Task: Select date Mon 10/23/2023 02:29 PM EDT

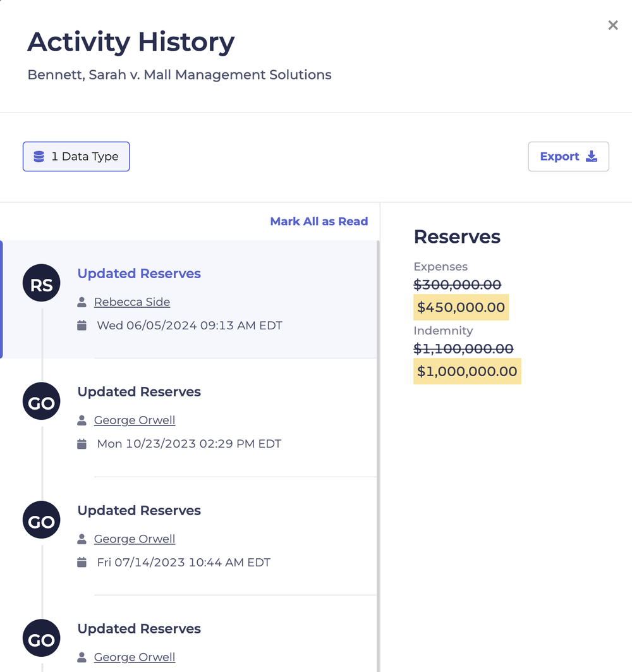Action: coord(189,444)
